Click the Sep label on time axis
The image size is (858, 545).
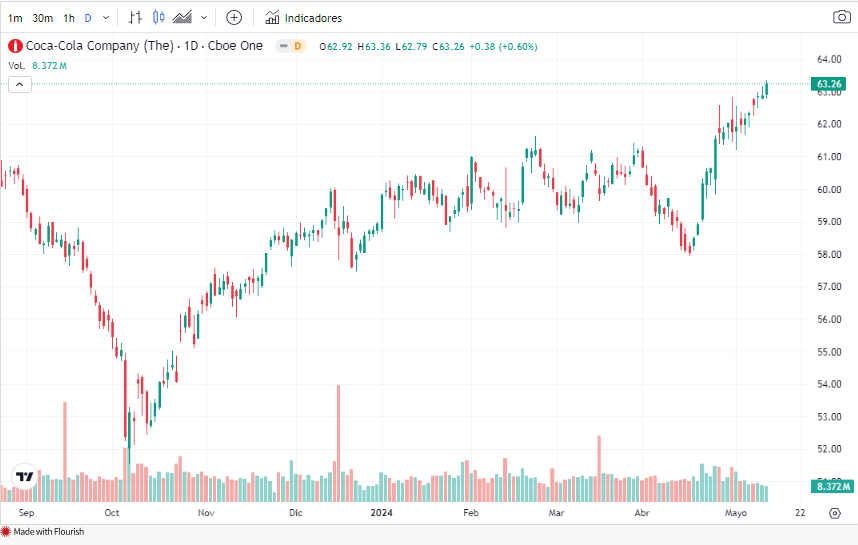point(26,513)
